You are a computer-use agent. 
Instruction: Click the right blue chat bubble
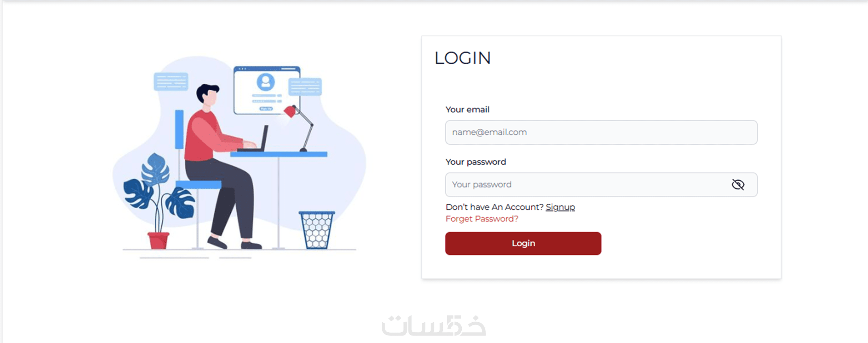tap(305, 87)
